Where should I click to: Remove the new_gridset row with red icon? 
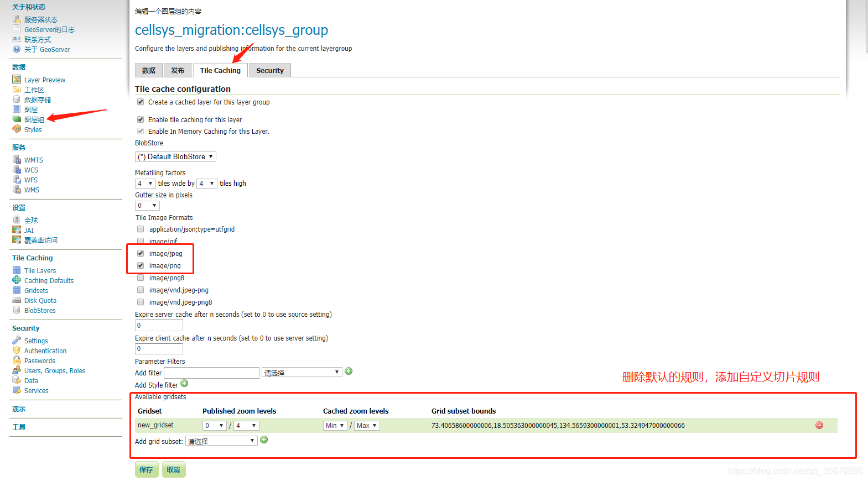[819, 425]
